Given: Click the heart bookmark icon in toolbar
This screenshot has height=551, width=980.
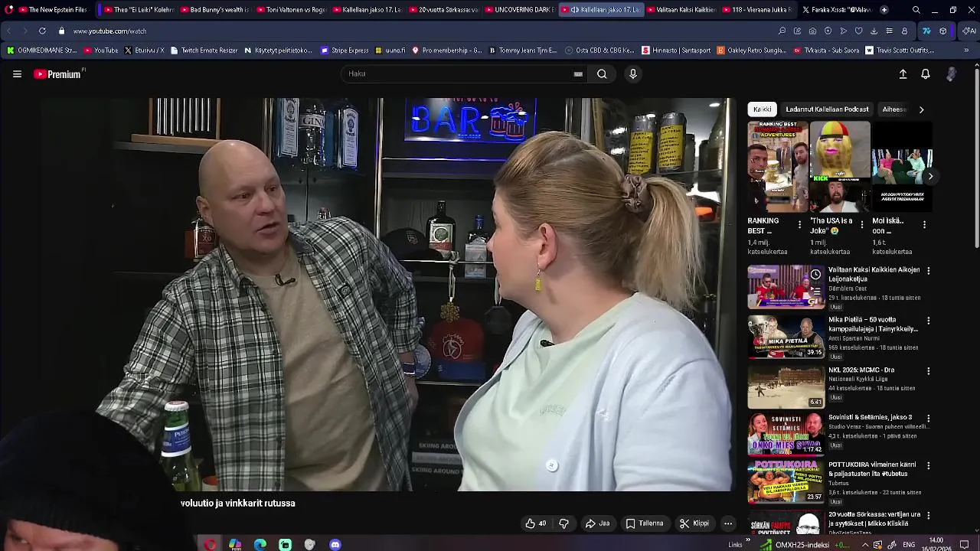Looking at the screenshot, I should pyautogui.click(x=858, y=31).
